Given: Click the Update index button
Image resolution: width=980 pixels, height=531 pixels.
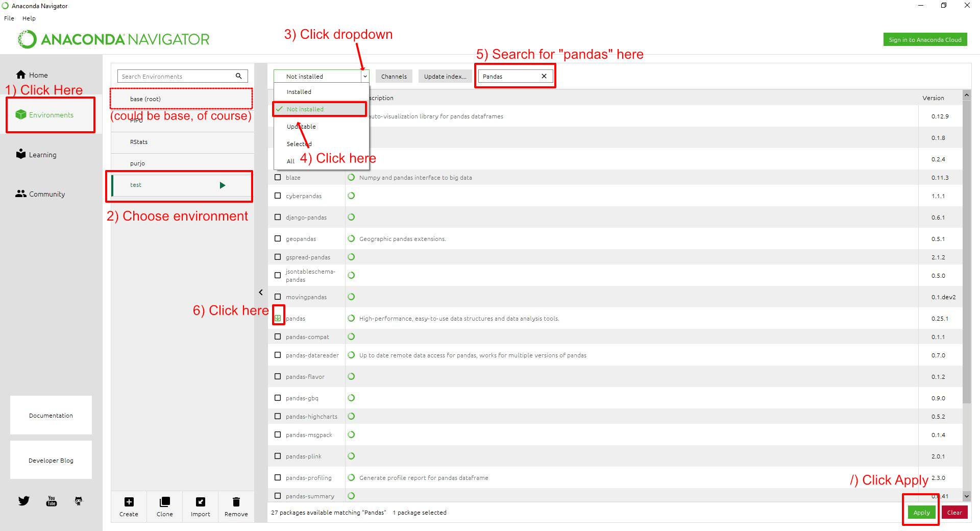Looking at the screenshot, I should pyautogui.click(x=445, y=76).
